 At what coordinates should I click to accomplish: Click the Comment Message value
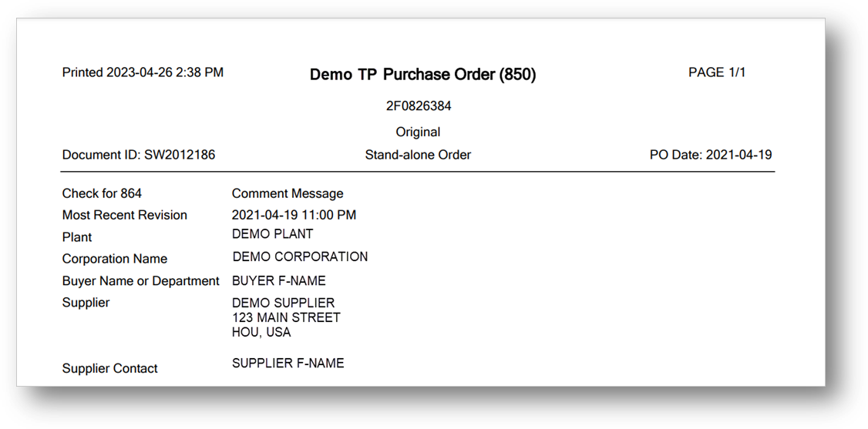tap(288, 193)
